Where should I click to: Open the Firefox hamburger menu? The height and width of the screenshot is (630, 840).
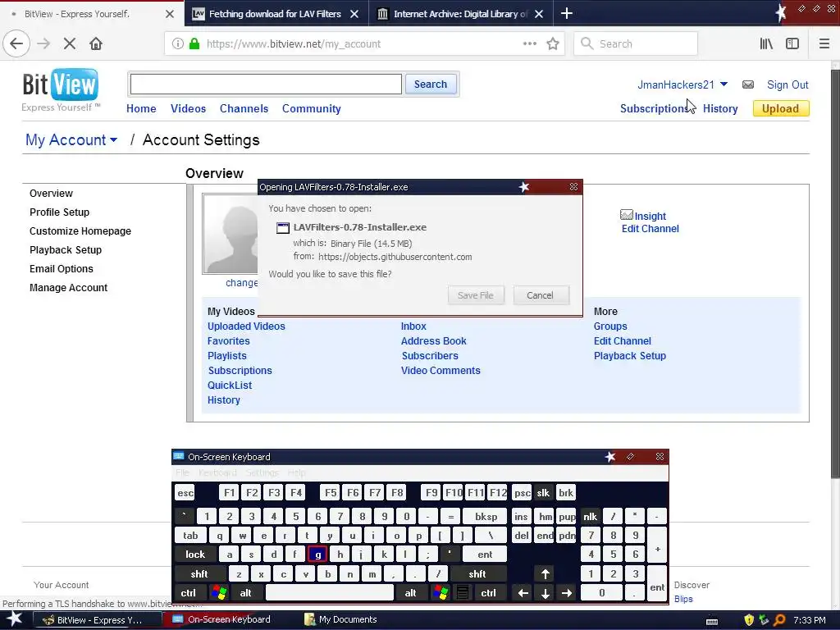[x=824, y=44]
